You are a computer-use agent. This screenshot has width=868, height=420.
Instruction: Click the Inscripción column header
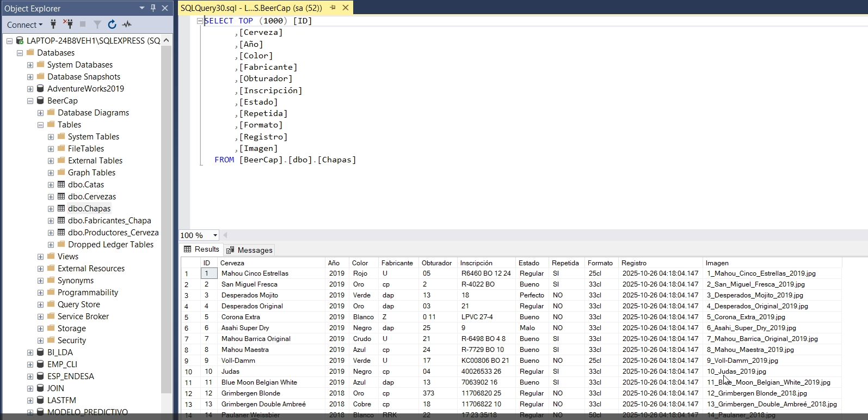coord(487,263)
